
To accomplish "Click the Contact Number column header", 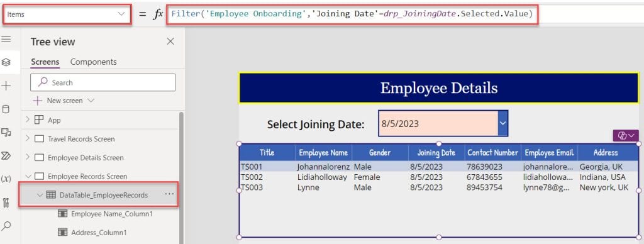I will 493,153.
